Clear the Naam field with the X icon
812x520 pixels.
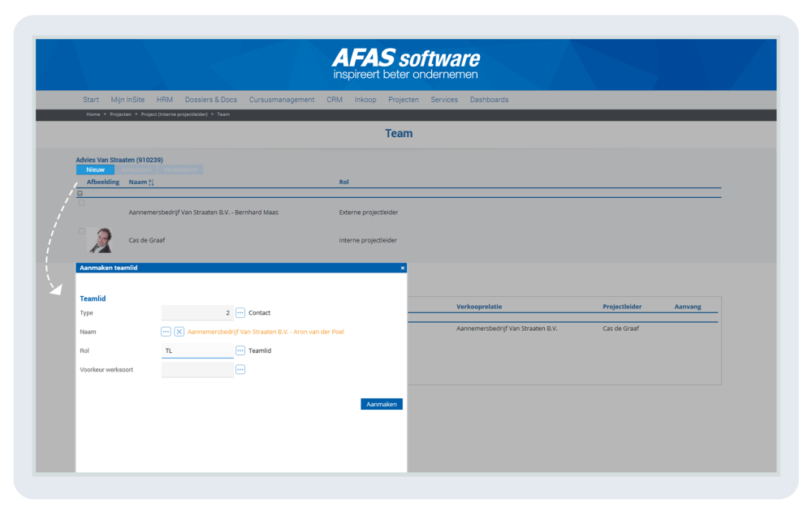point(179,332)
